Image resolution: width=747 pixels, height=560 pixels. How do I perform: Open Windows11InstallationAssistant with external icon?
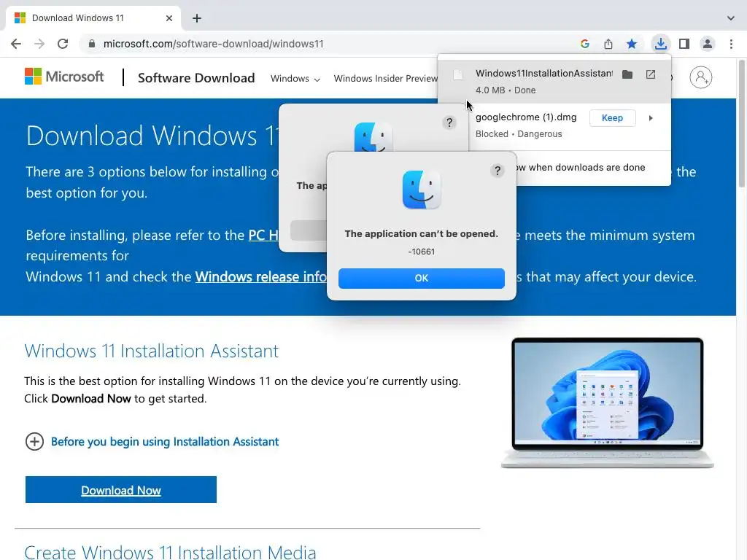(651, 74)
